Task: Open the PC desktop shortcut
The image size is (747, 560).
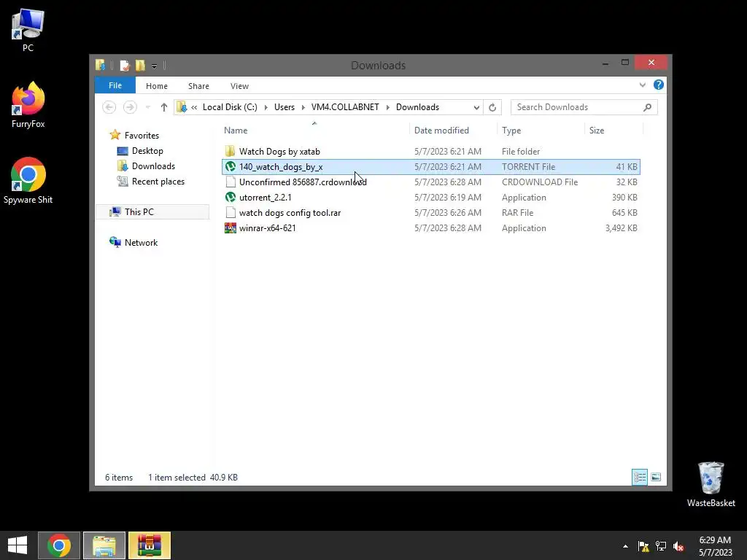Action: [28, 30]
